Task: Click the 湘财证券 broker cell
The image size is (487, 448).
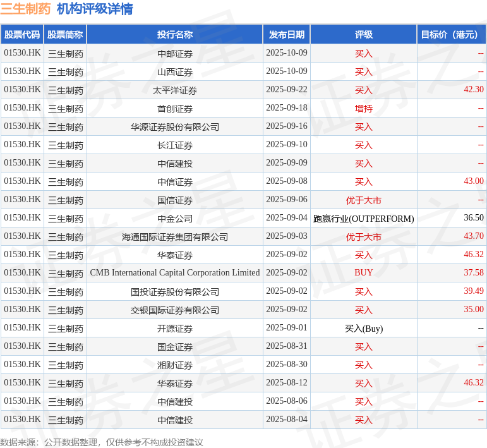Action: (175, 365)
